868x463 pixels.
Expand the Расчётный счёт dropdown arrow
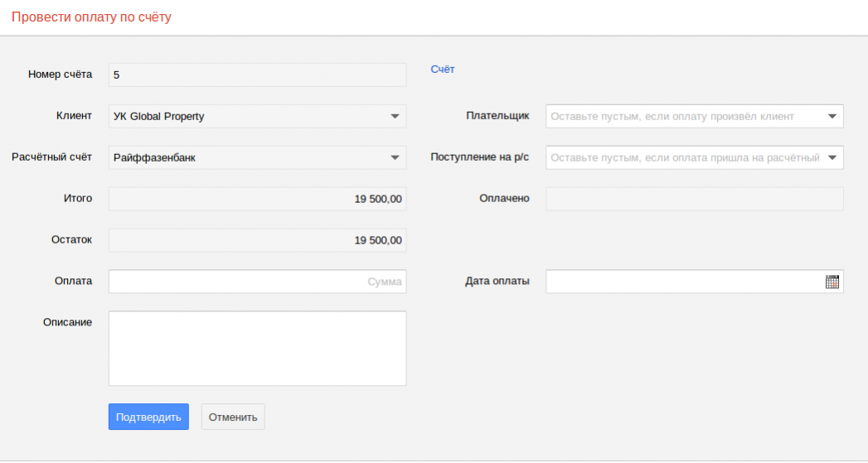pos(395,157)
